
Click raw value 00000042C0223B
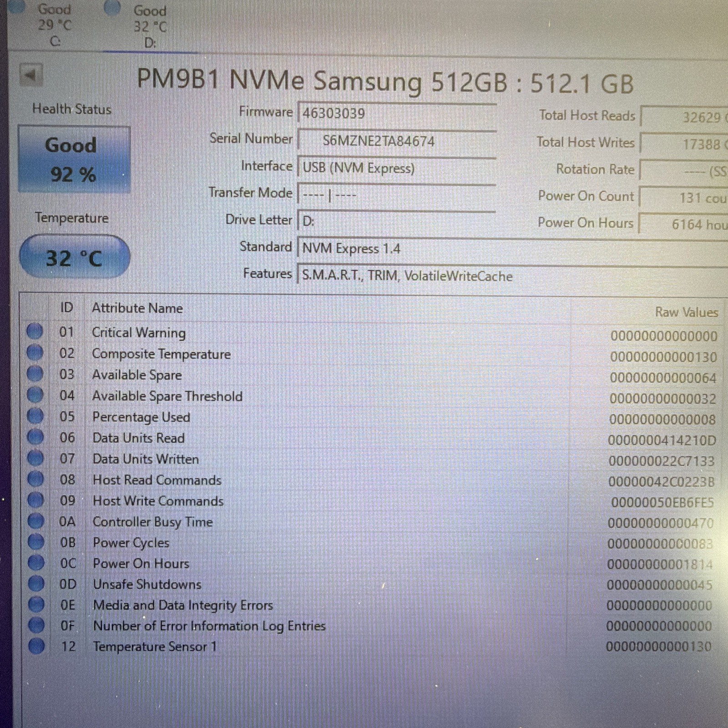[662, 482]
